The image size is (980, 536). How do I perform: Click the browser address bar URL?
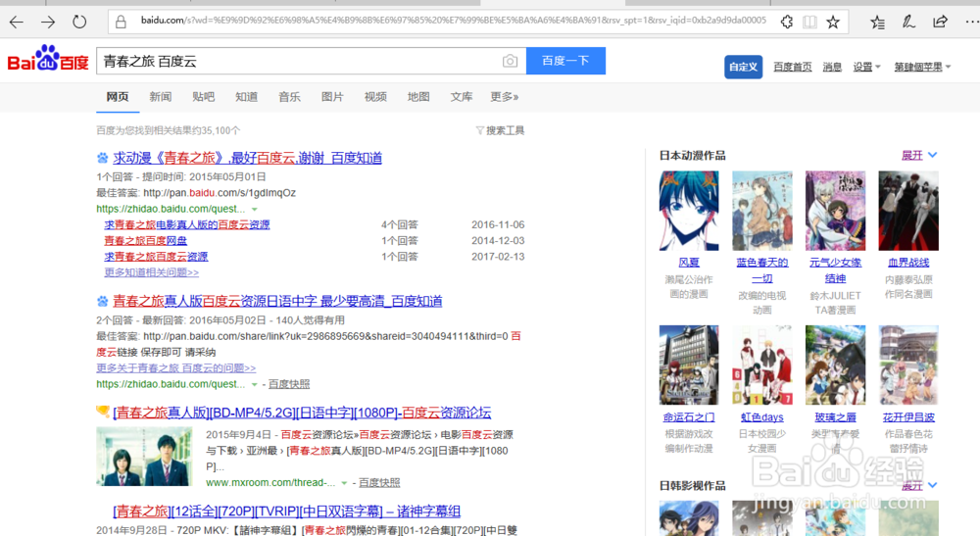[x=453, y=21]
